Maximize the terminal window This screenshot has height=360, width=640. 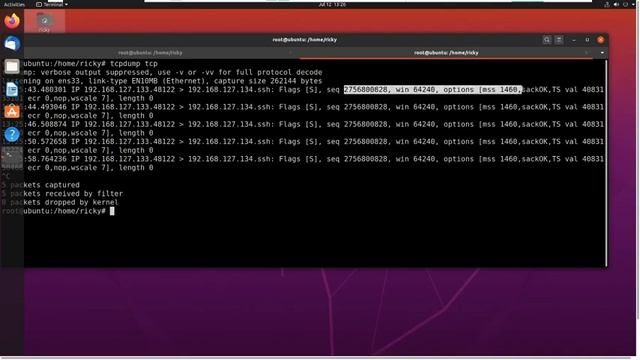(x=587, y=40)
